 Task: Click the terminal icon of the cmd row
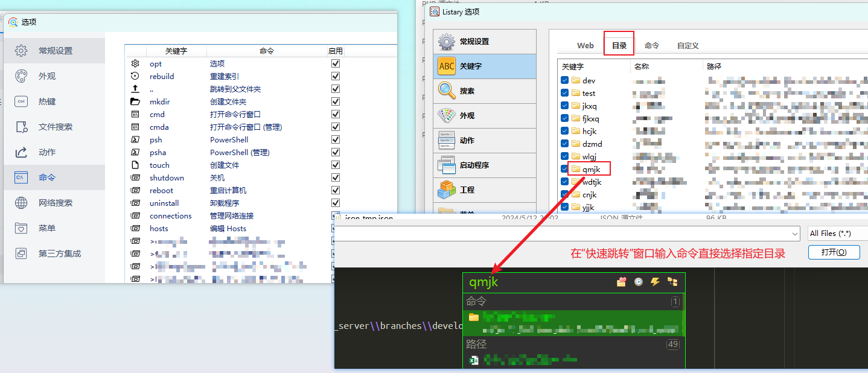tap(135, 114)
